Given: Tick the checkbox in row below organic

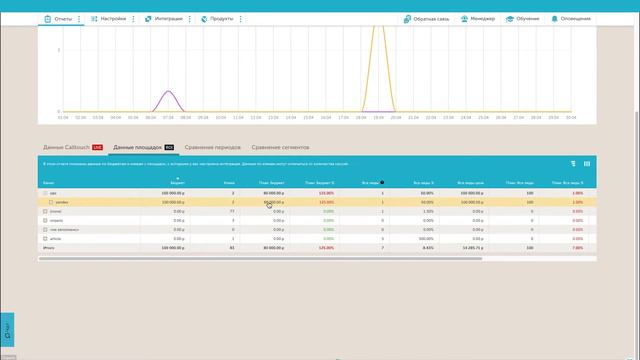Looking at the screenshot, I should pyautogui.click(x=45, y=230).
